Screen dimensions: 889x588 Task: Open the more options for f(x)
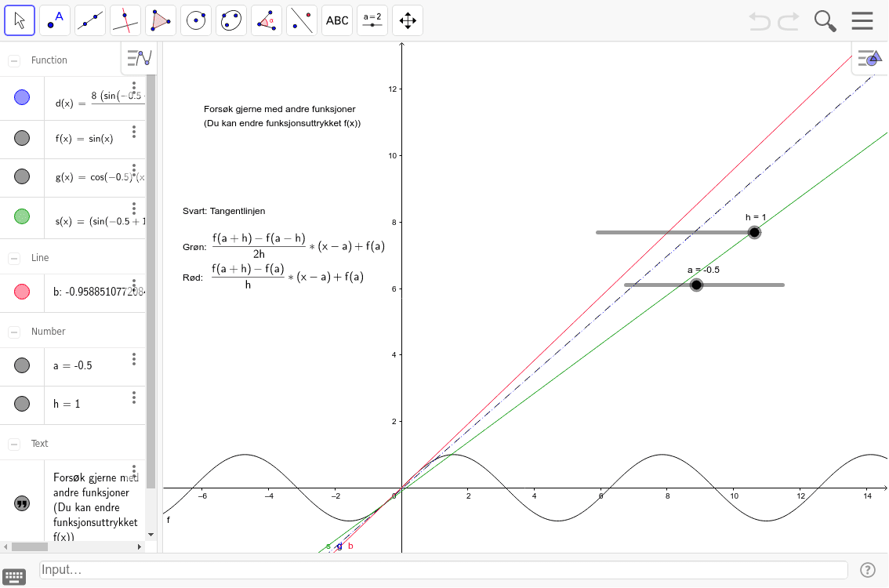tap(134, 132)
